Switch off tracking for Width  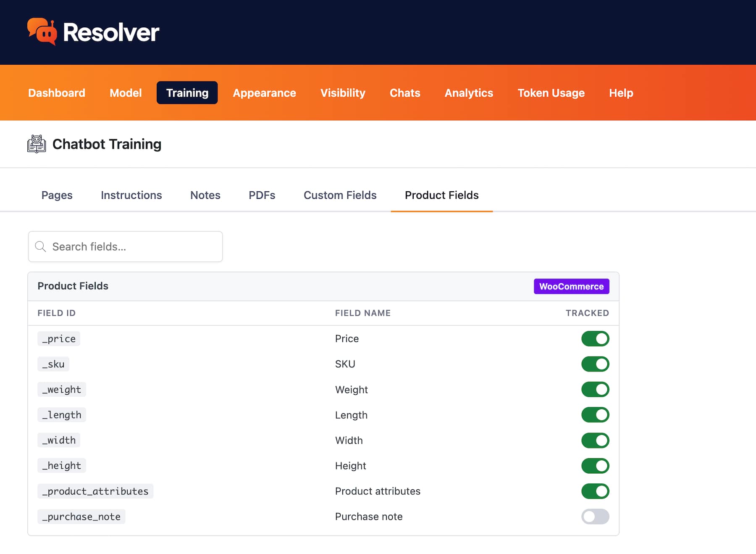pyautogui.click(x=595, y=441)
